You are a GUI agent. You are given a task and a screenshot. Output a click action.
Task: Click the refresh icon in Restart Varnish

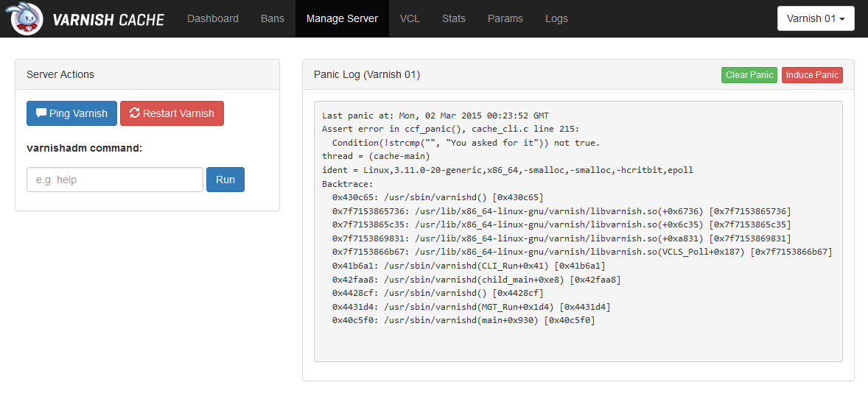135,113
